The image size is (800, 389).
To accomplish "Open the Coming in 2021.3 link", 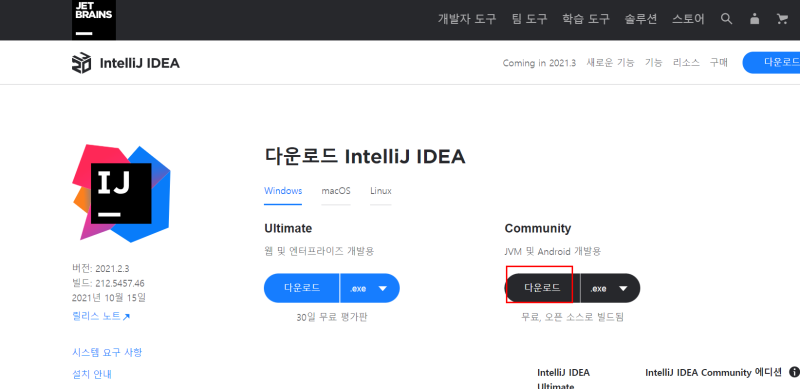I will pyautogui.click(x=539, y=63).
